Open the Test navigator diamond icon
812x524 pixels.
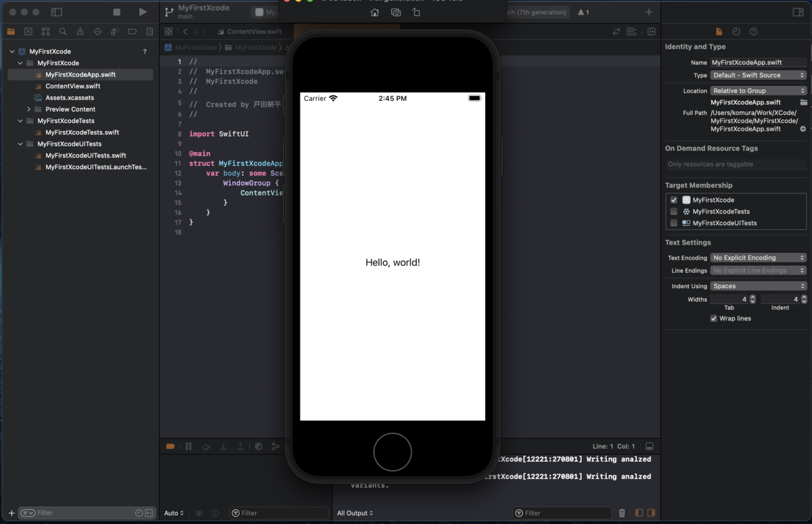(97, 31)
